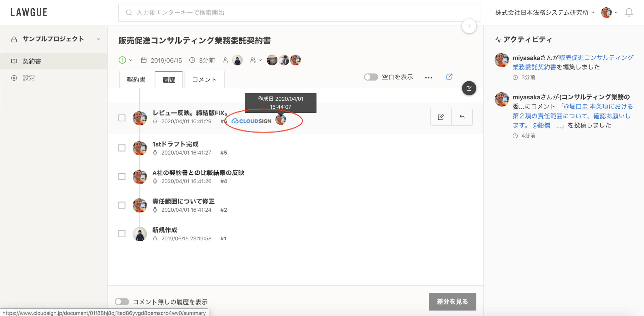Screen dimensions: 644x316
Task: Enable the 空白を表示 toggle
Action: (x=371, y=77)
